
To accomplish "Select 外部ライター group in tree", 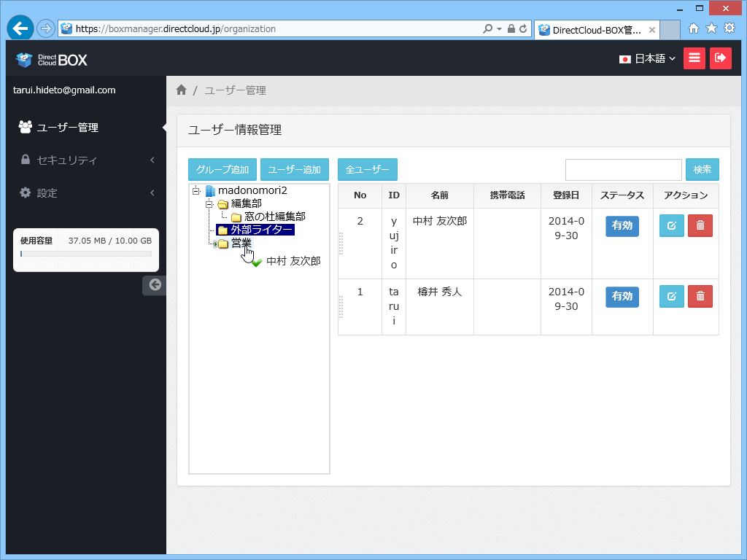I will coord(262,230).
